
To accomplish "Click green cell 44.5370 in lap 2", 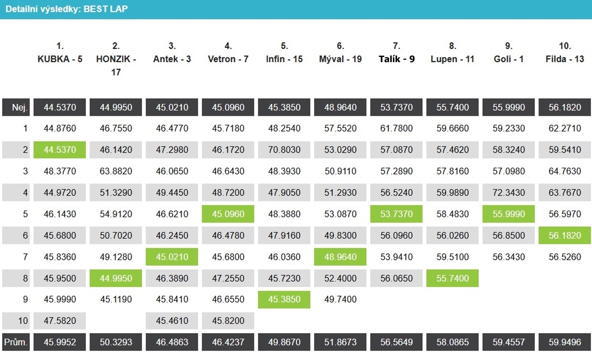I will (60, 150).
